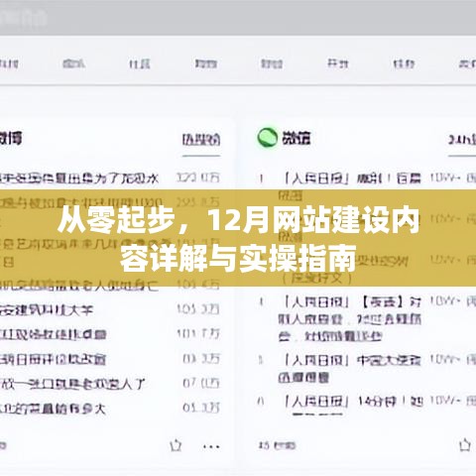Open the seventh category tab in top navigation
The image size is (476, 476).
404,63
